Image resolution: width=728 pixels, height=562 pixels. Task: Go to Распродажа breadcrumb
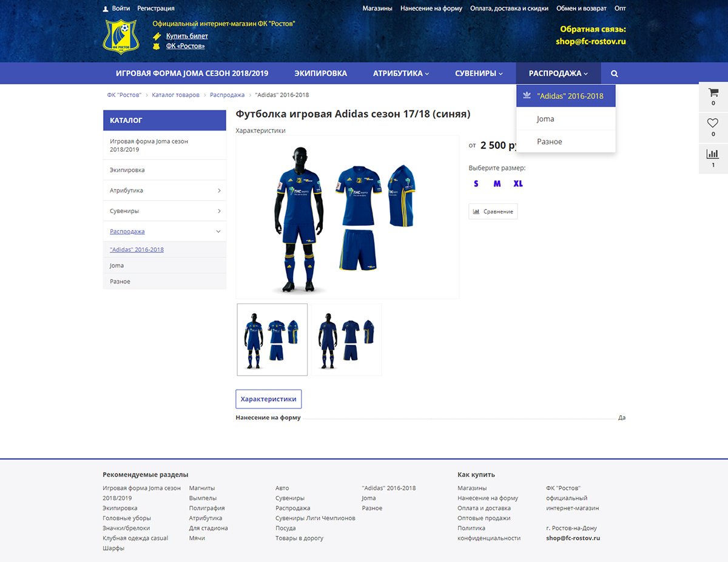tap(227, 95)
